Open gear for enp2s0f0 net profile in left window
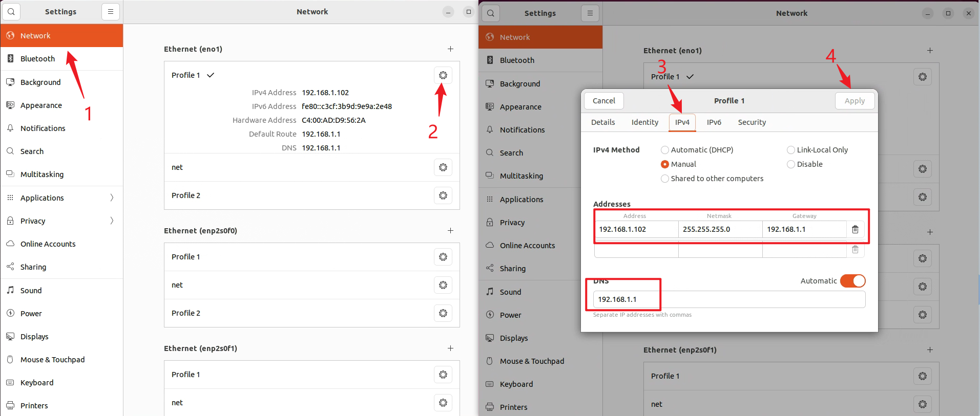The image size is (980, 416). click(x=443, y=285)
